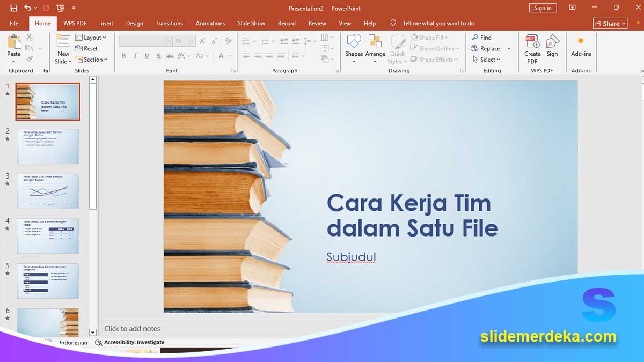Toggle Align Right paragraph alignment
Screen dimensions: 644x362
[270, 56]
